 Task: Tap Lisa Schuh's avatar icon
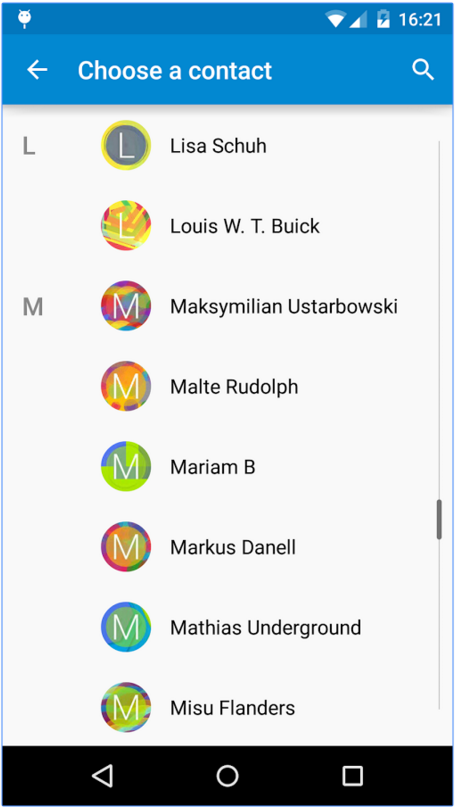point(126,146)
